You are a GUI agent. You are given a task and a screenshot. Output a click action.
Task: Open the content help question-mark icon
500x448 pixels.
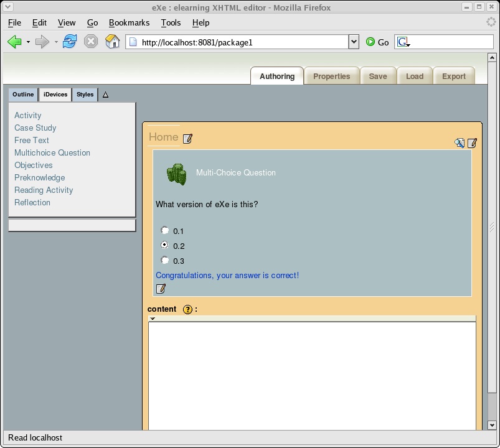[x=187, y=309]
